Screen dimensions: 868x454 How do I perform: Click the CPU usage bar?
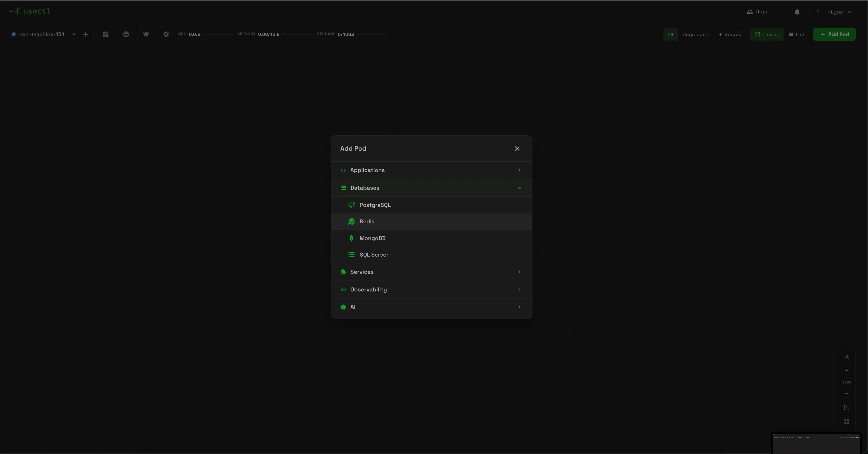click(x=218, y=34)
